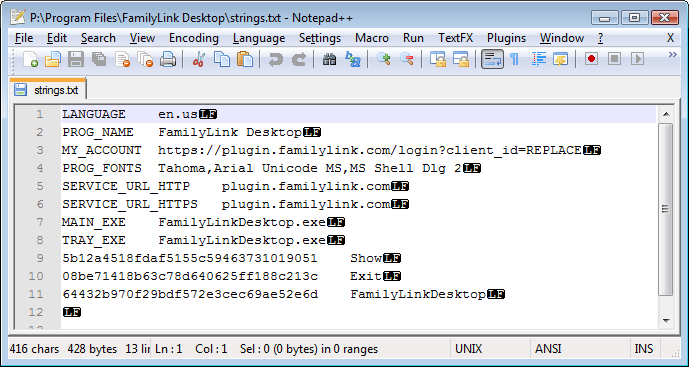Open the Settings menu

point(320,38)
